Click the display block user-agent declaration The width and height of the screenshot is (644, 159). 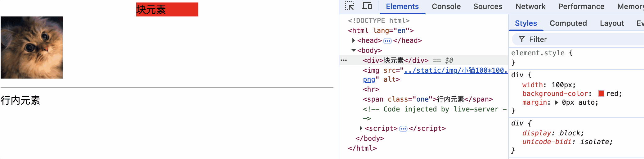pyautogui.click(x=553, y=133)
